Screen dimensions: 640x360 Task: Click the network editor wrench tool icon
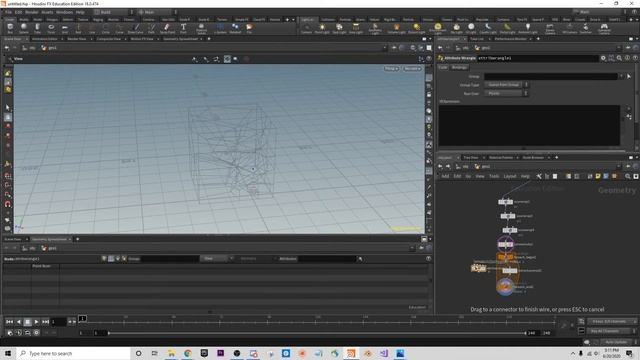click(539, 176)
